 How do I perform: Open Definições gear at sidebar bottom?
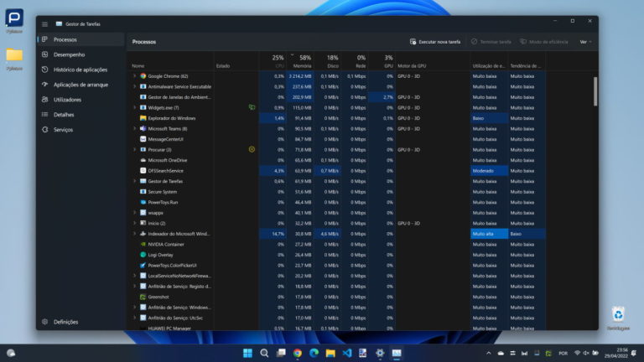44,322
